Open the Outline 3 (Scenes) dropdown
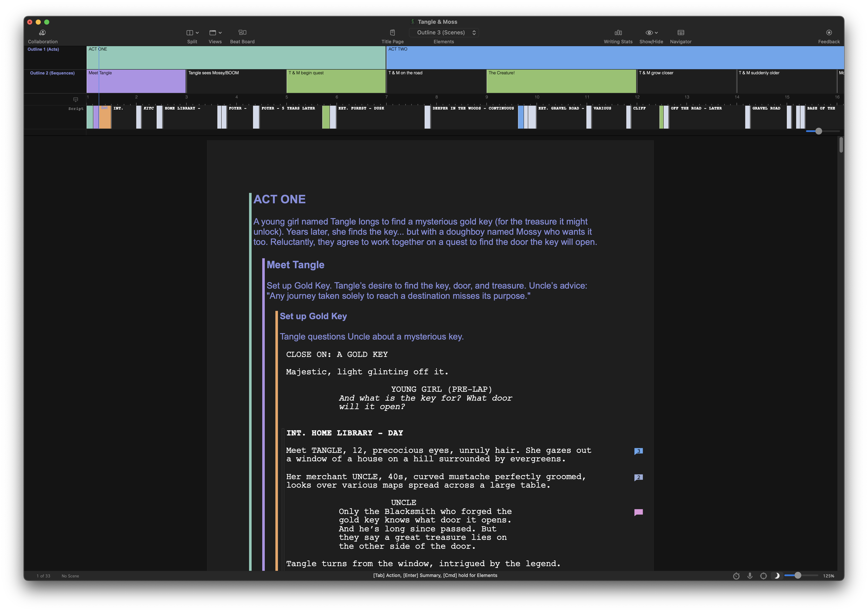 coord(444,32)
